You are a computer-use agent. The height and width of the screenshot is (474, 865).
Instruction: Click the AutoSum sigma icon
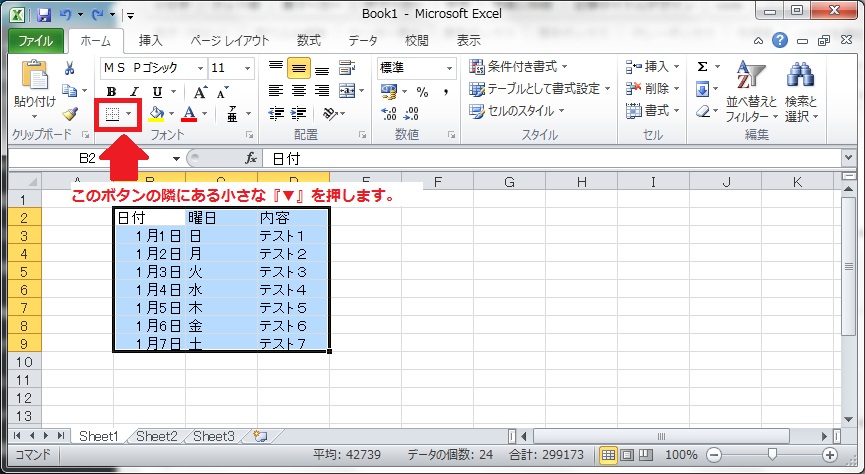point(702,67)
